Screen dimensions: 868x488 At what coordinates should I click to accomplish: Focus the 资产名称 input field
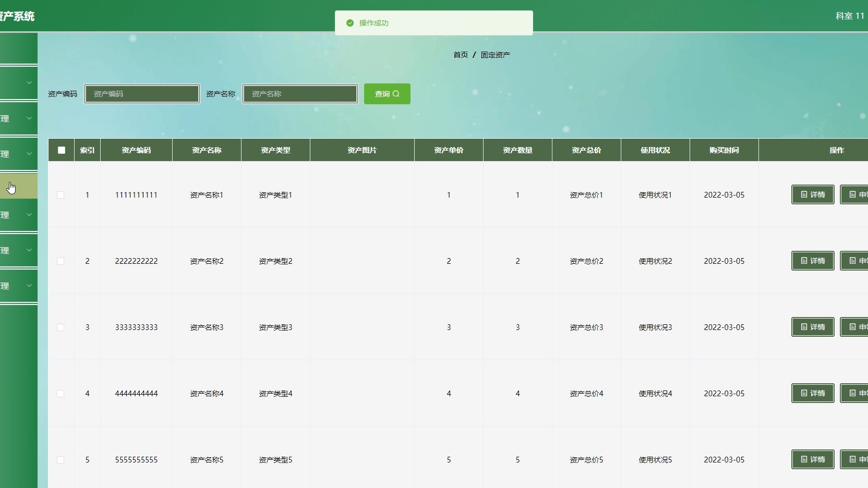[300, 94]
